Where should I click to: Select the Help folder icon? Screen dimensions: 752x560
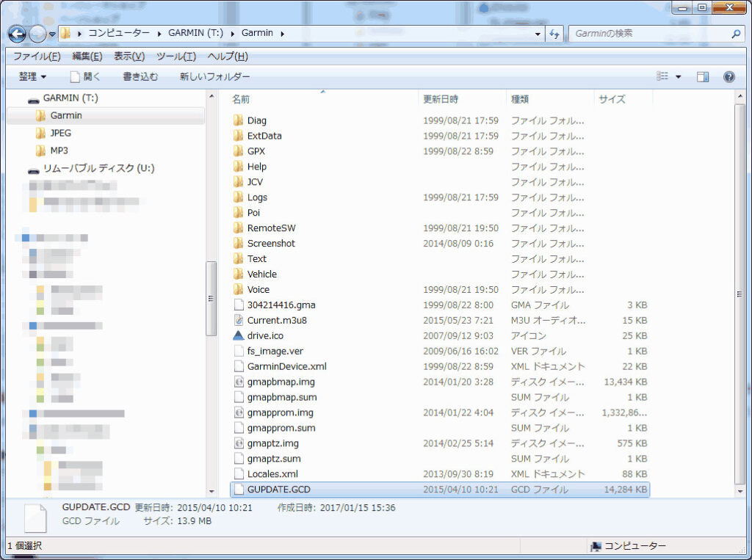(x=239, y=167)
